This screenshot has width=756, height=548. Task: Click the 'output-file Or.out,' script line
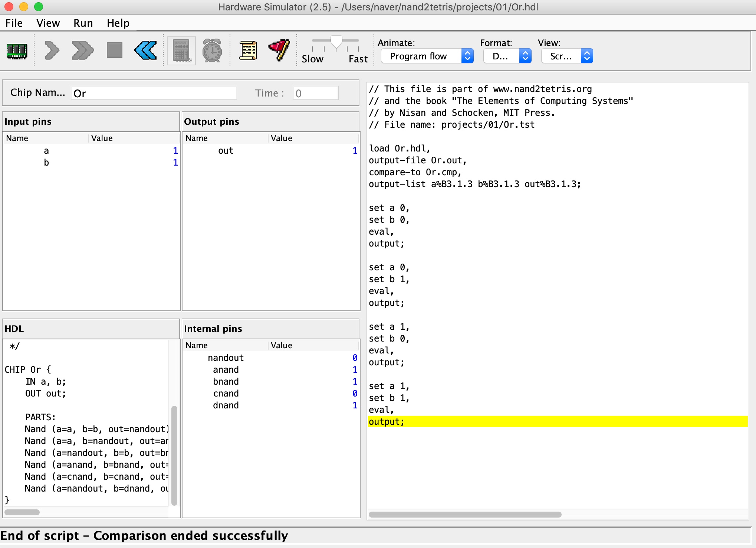418,160
